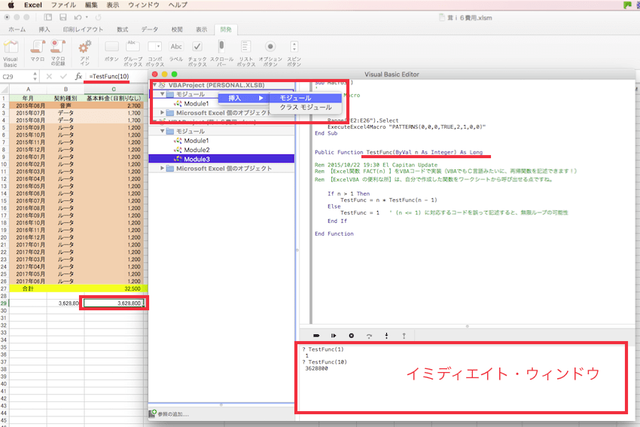Cancel formula entry with the X icon

(49, 76)
